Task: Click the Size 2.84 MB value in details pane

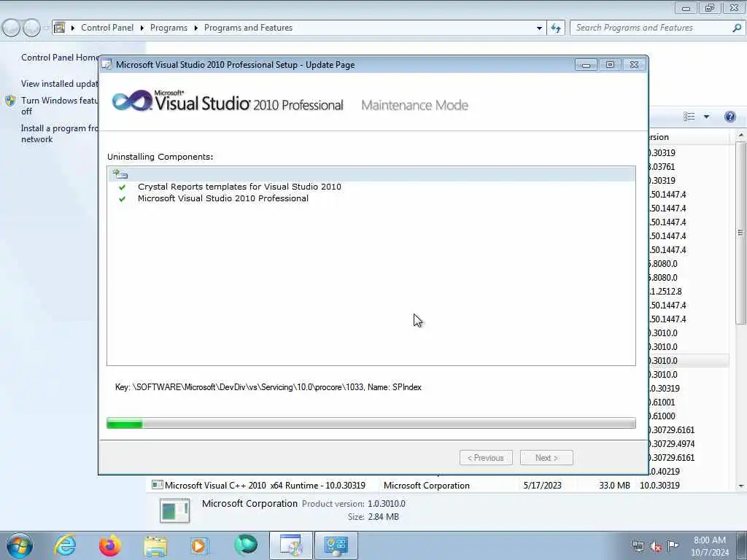Action: point(384,517)
